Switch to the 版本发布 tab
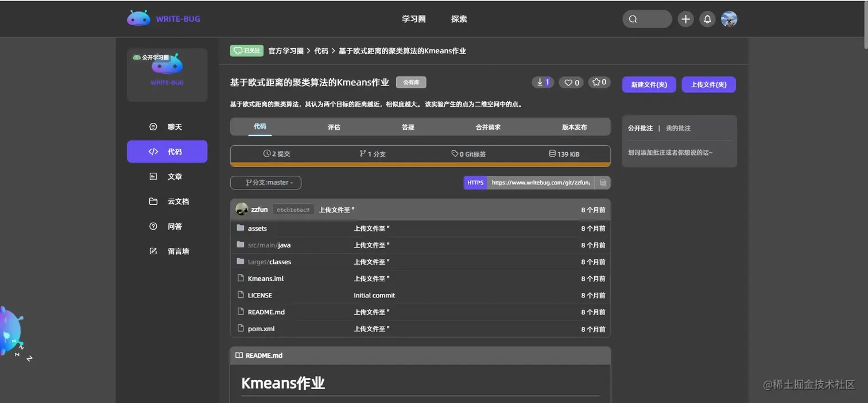Viewport: 868px width, 403px height. coord(575,127)
